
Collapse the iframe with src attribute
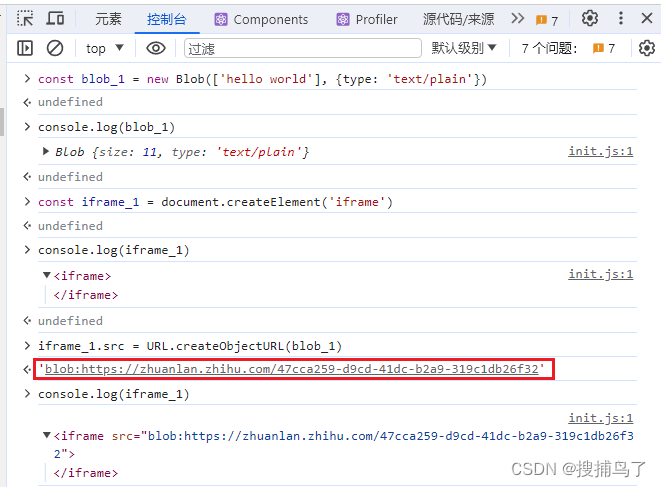coord(47,435)
